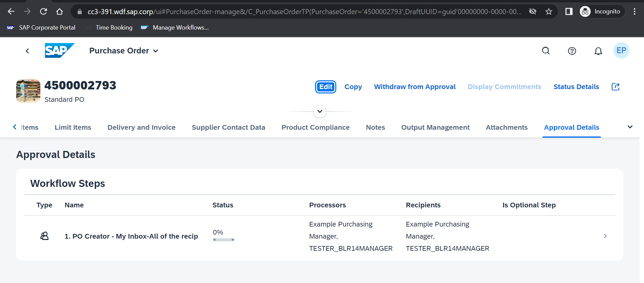Screen dimensions: 644x283
Task: Open workflow step details navigation arrow
Action: pyautogui.click(x=605, y=236)
